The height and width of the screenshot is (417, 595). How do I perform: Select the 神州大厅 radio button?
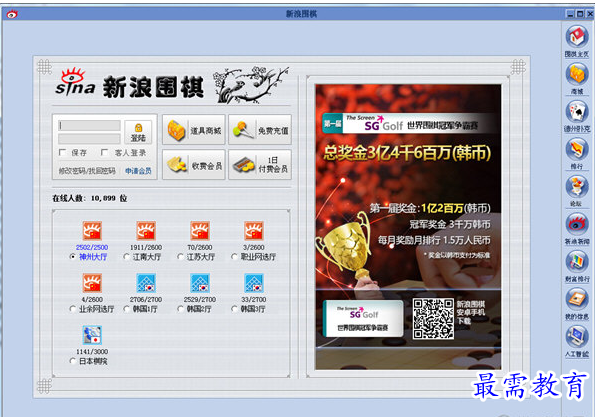[73, 257]
